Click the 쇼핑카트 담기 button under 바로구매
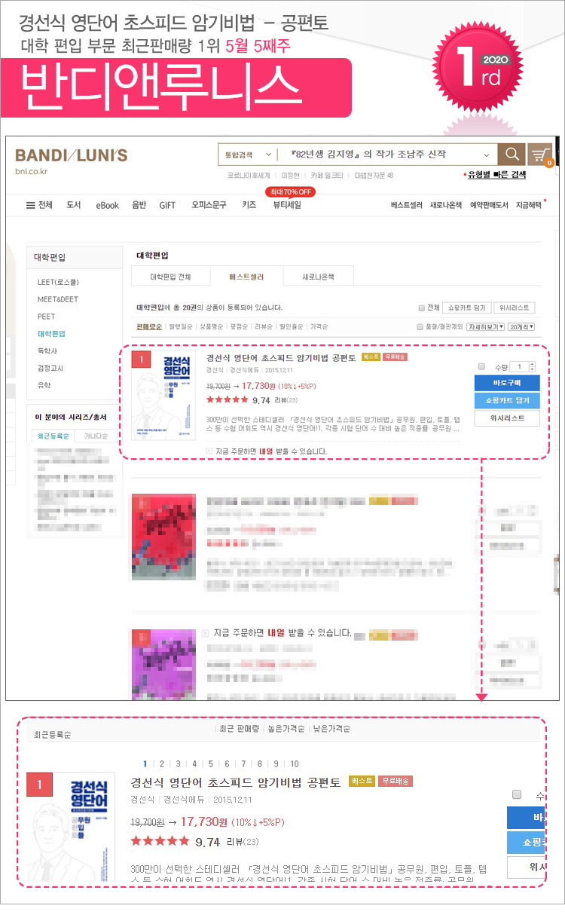Viewport: 565px width, 924px height. coord(507,401)
